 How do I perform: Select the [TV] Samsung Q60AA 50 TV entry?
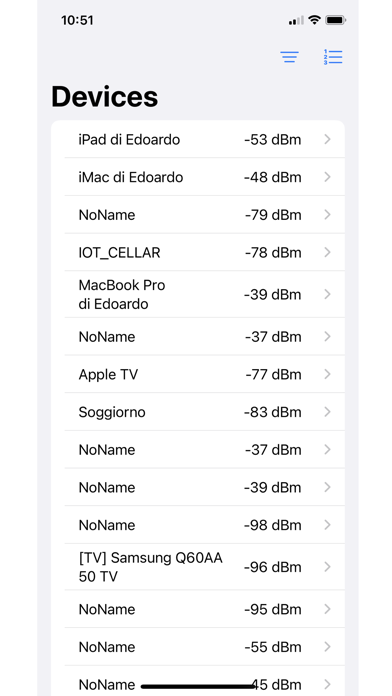(198, 567)
